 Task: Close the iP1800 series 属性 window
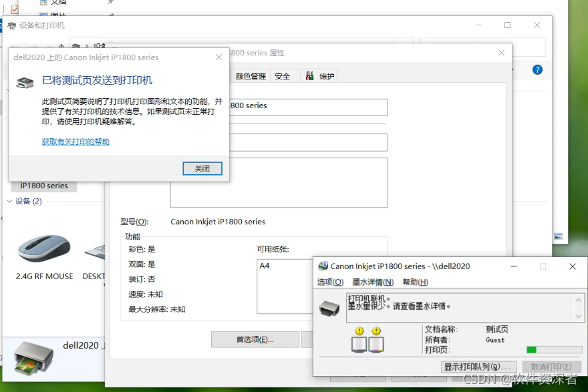[501, 53]
